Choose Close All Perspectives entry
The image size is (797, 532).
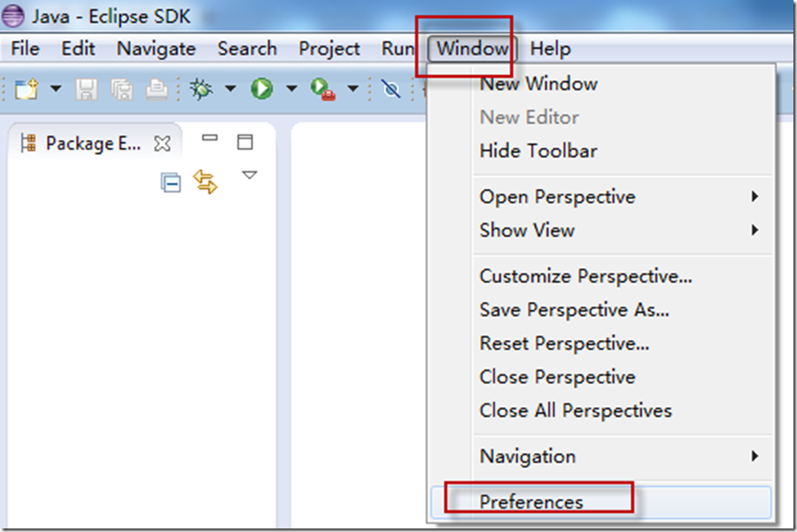[600, 411]
